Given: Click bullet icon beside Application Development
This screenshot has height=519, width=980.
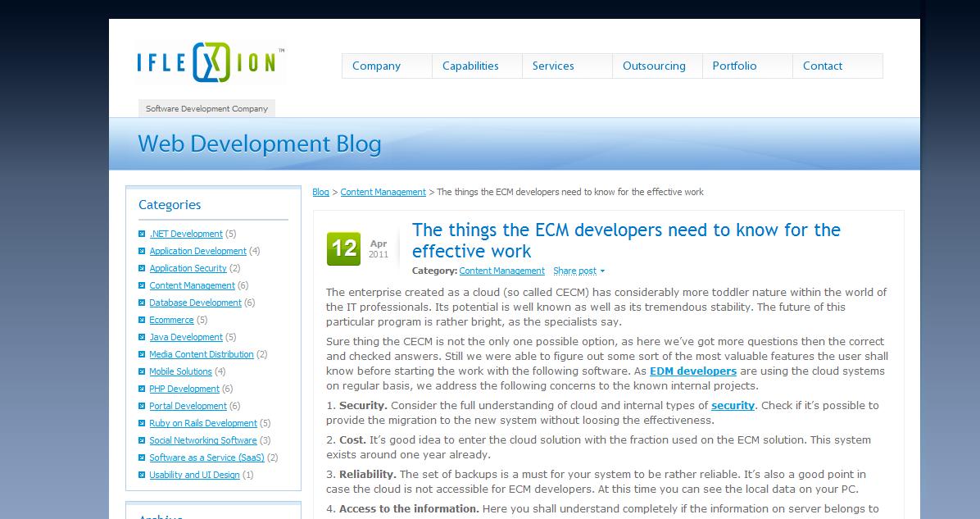Looking at the screenshot, I should (142, 251).
